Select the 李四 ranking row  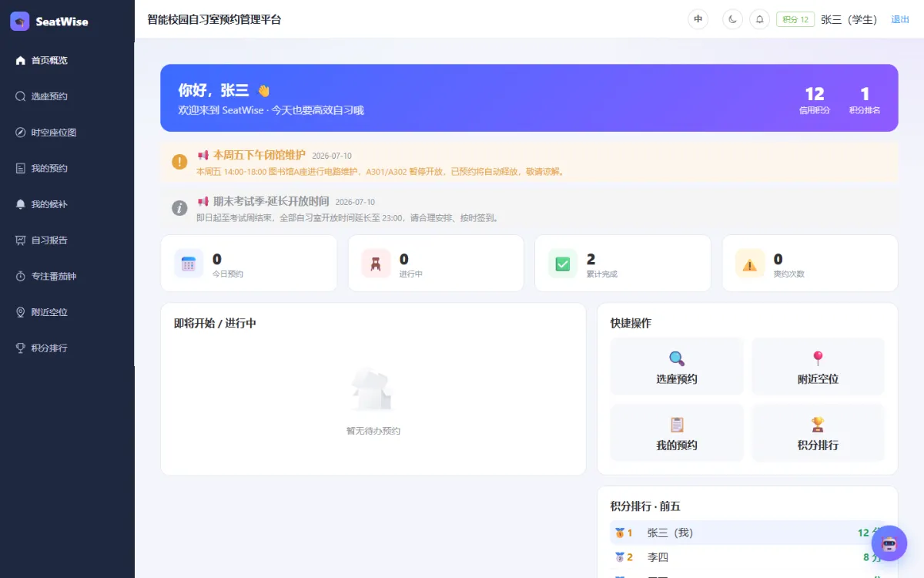coord(747,557)
